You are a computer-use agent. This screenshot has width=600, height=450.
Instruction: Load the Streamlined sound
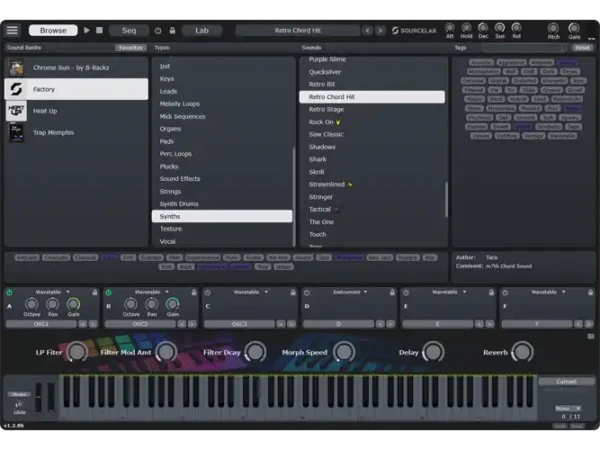tap(372, 184)
